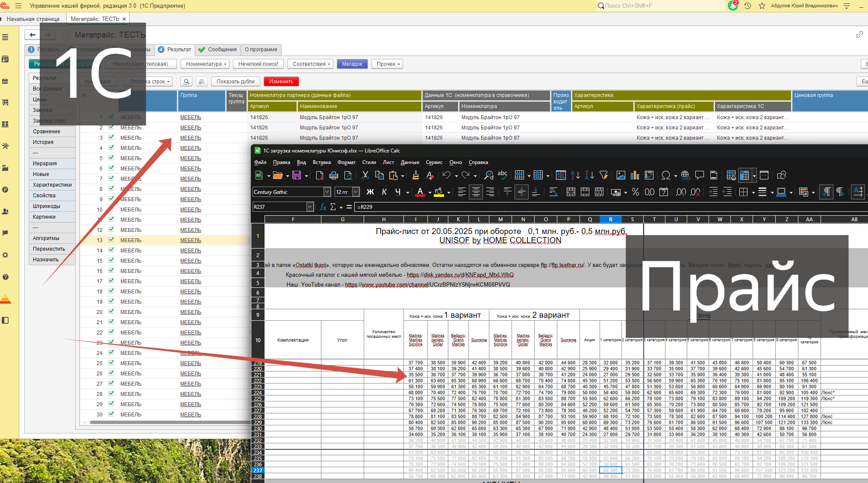Click the Find and Replace icon

click(488, 175)
